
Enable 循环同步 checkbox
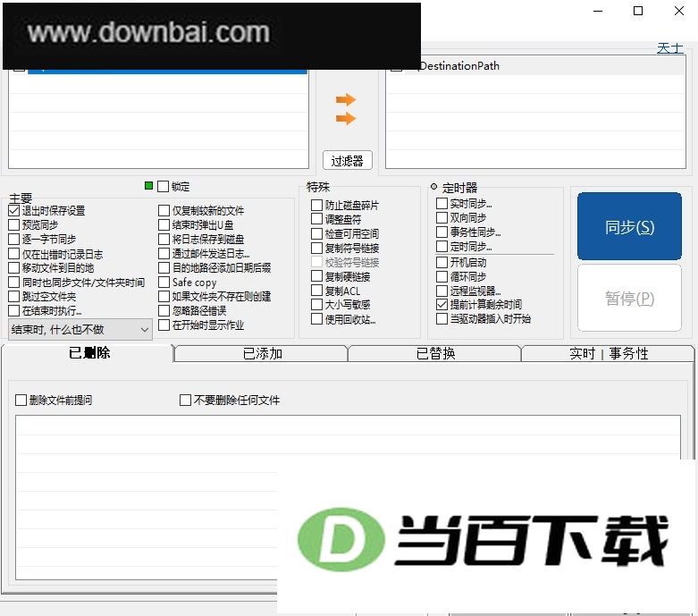point(442,276)
